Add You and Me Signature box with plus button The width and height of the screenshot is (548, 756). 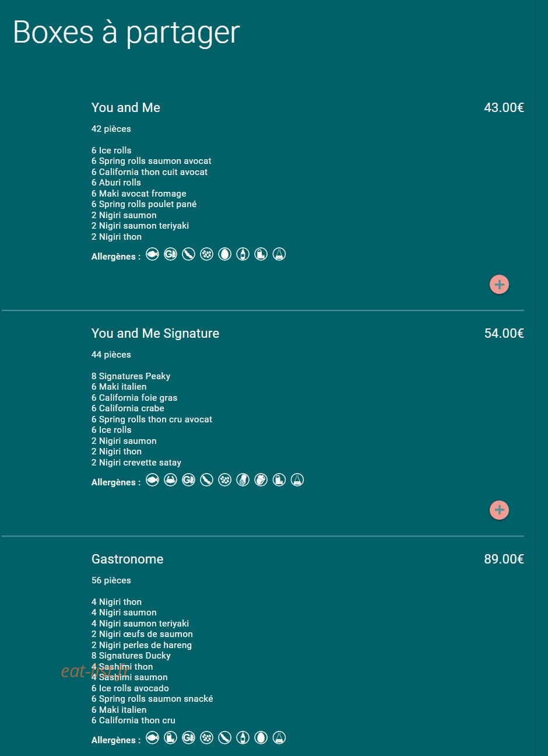(x=499, y=510)
